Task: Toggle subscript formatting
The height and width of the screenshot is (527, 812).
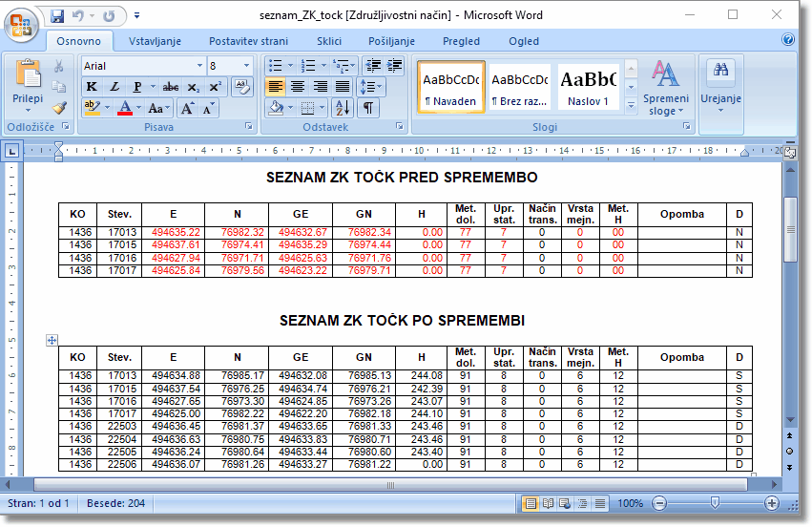Action: [x=193, y=87]
